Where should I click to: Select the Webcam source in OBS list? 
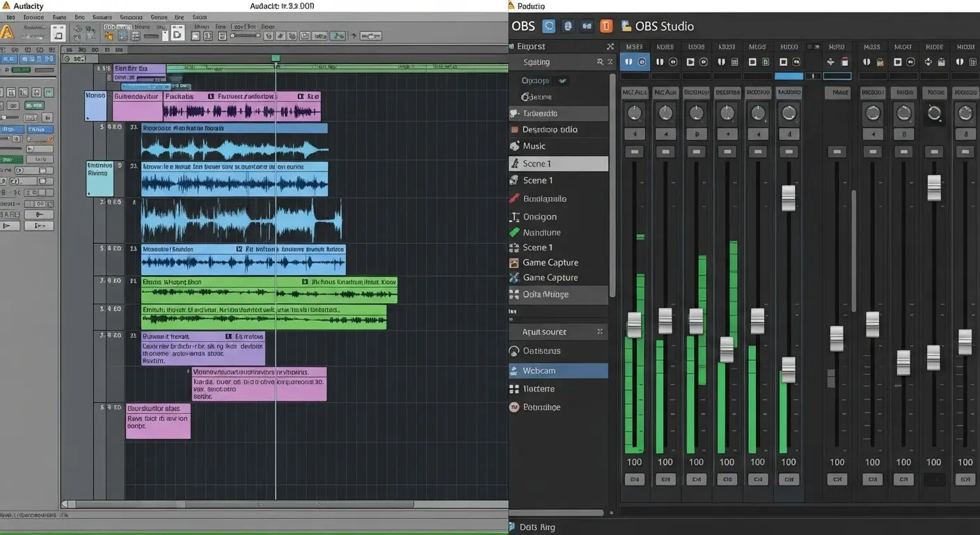click(x=558, y=371)
